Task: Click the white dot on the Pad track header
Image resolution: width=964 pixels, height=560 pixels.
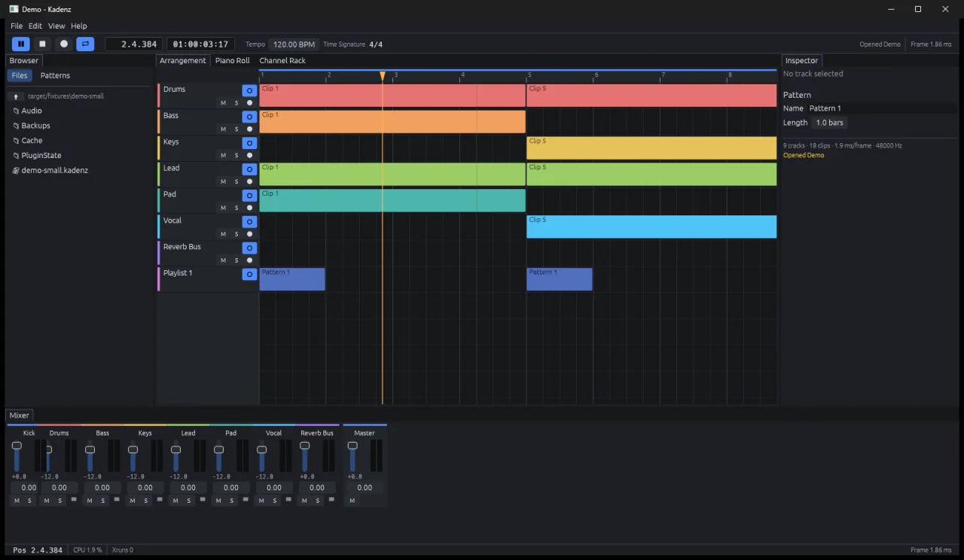Action: tap(250, 208)
